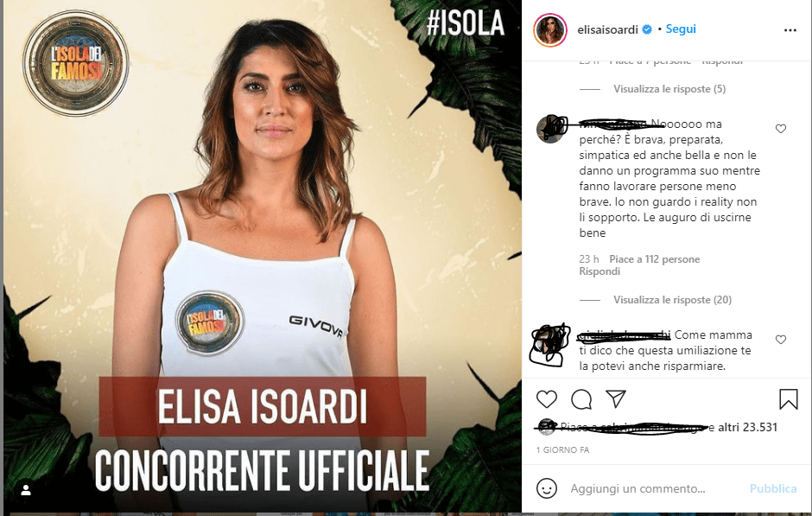This screenshot has width=812, height=516.
Task: Click Segui to follow the account
Action: (681, 29)
